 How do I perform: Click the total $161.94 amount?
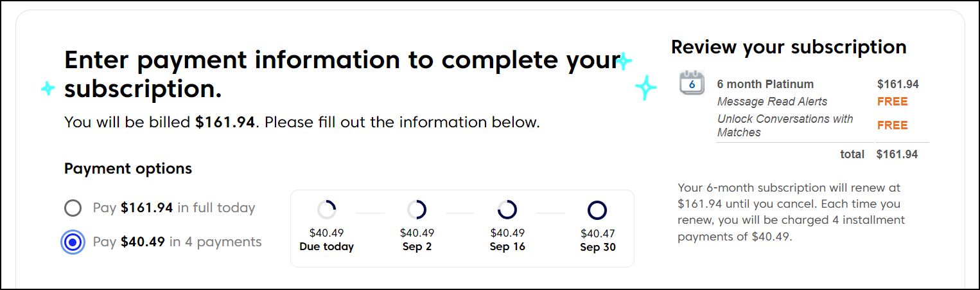coord(898,154)
